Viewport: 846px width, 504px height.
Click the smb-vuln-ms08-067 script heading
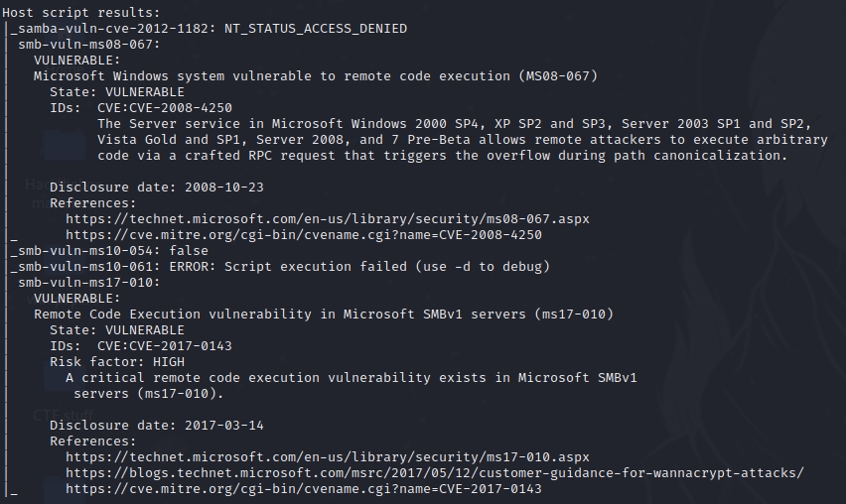pos(89,45)
